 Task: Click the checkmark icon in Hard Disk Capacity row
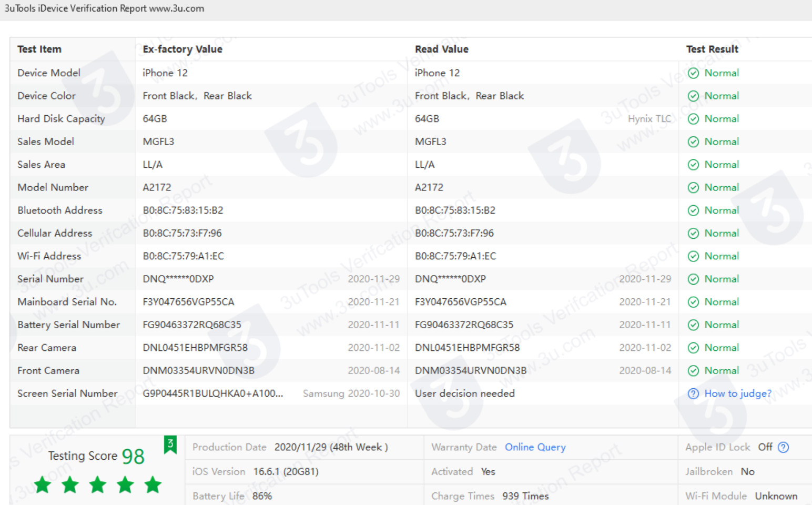(693, 119)
